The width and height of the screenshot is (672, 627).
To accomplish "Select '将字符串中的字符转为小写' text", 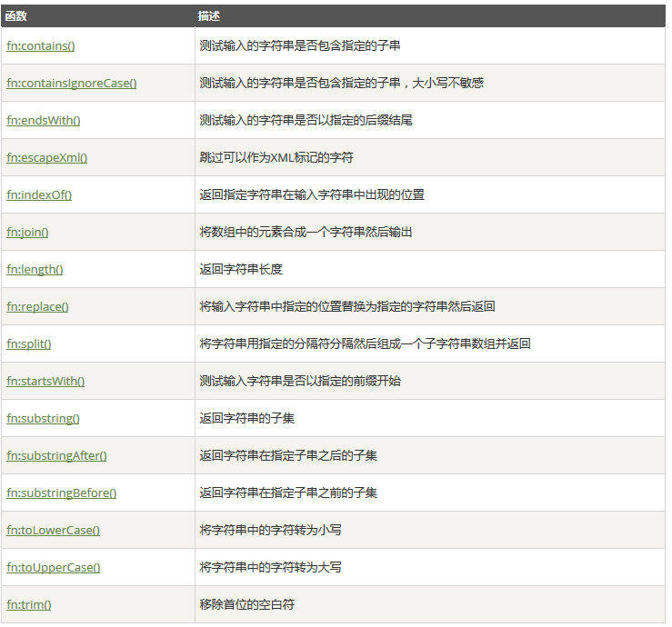I will [270, 530].
